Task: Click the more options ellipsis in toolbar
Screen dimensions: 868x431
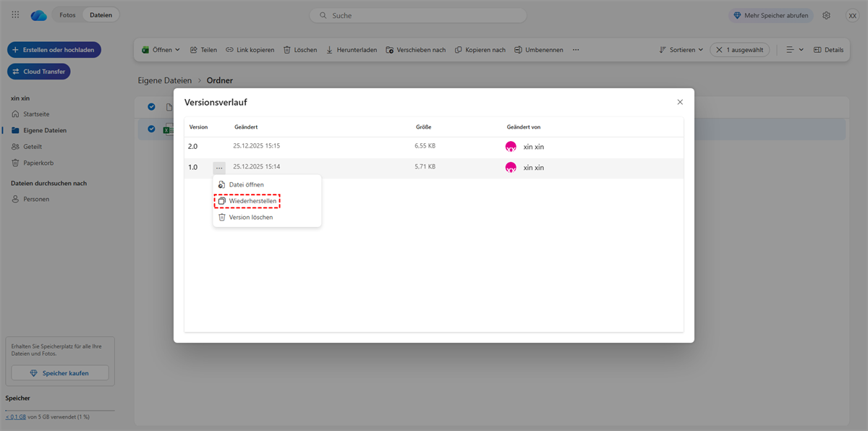Action: pos(576,50)
